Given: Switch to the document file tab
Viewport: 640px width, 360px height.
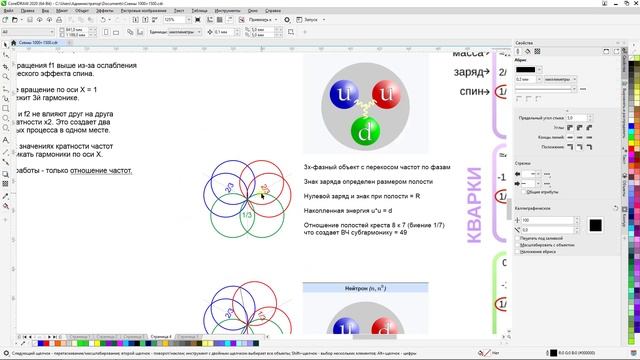Looking at the screenshot, I should pyautogui.click(x=38, y=42).
